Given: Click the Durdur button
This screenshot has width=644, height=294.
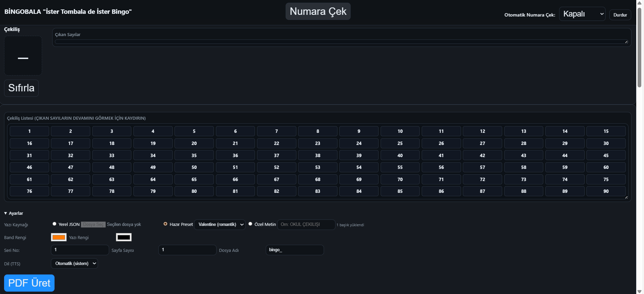Looking at the screenshot, I should coord(620,15).
